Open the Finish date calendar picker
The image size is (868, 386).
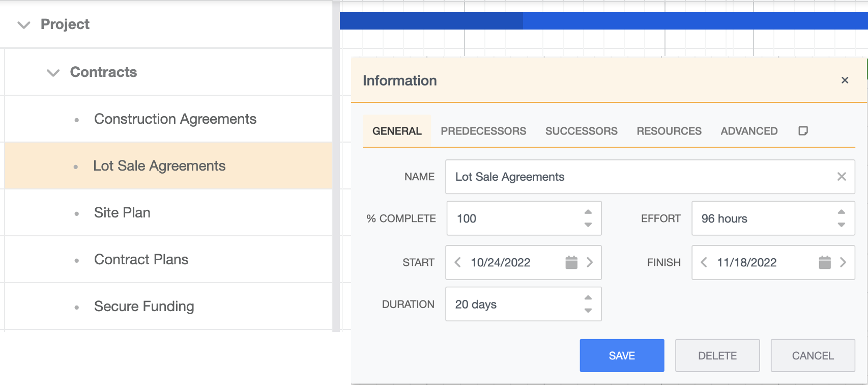click(x=825, y=262)
